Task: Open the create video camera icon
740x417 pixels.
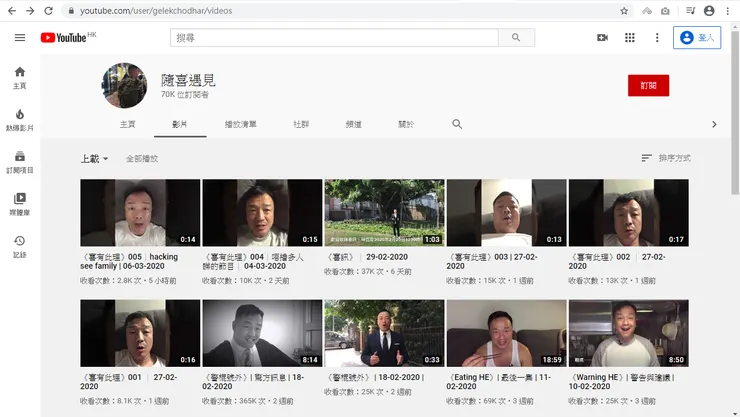Action: 602,37
